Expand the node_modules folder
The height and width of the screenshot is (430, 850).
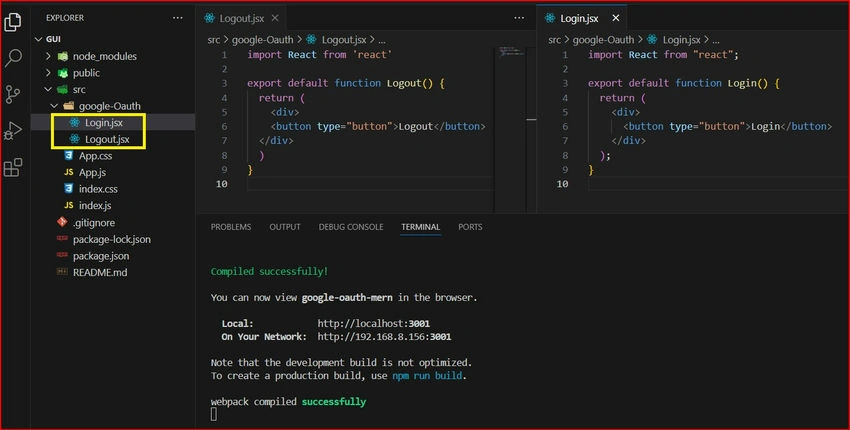48,56
